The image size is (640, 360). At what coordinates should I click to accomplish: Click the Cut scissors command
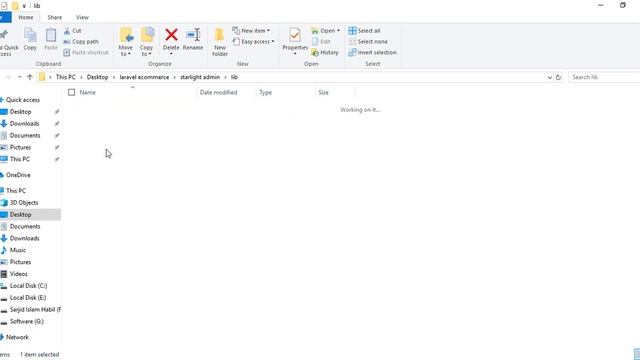[x=73, y=31]
